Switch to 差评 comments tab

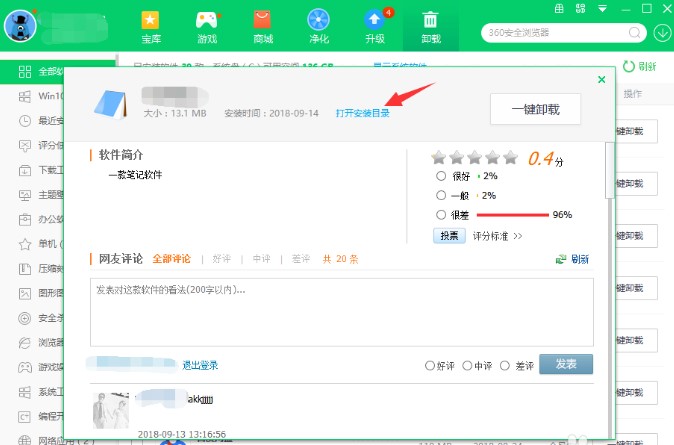pyautogui.click(x=300, y=259)
